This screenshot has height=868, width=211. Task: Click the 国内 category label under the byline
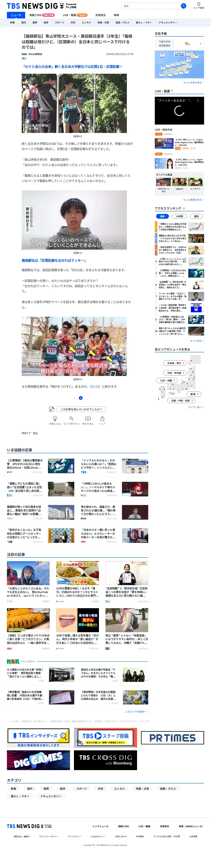click(24, 58)
